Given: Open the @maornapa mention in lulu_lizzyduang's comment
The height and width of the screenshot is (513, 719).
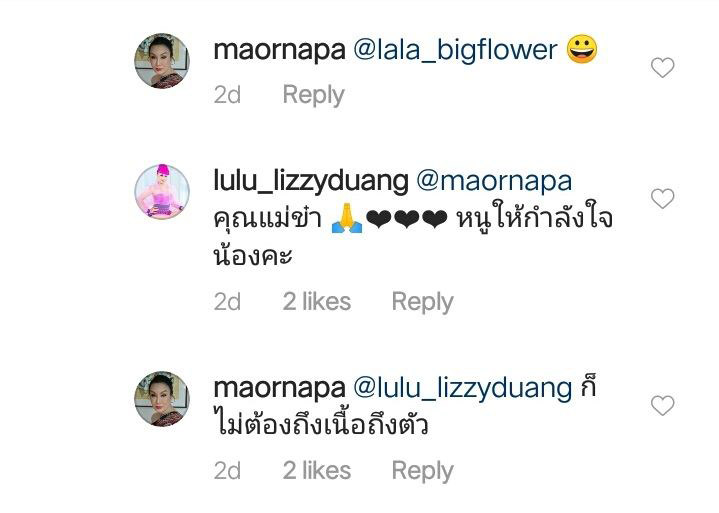Looking at the screenshot, I should tap(494, 182).
